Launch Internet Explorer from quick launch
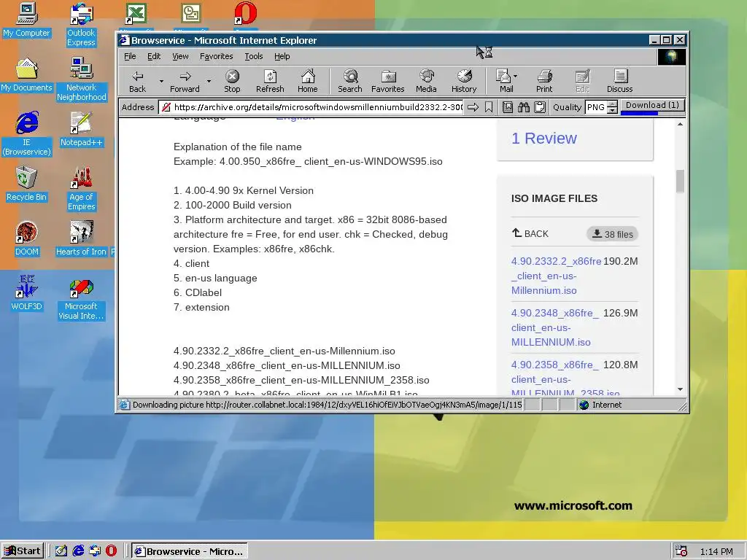Viewport: 747px width, 560px height. point(78,551)
